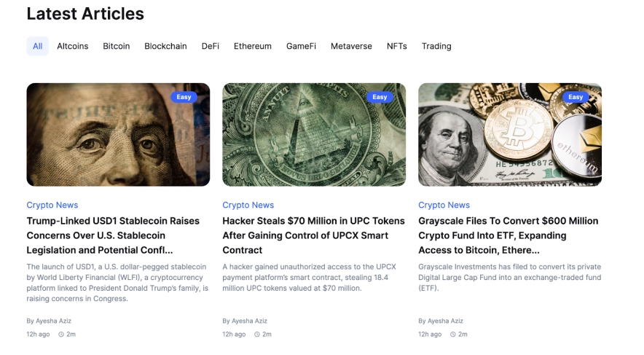This screenshot has height=355, width=644.
Task: Show DeFi articles
Action: (x=211, y=46)
